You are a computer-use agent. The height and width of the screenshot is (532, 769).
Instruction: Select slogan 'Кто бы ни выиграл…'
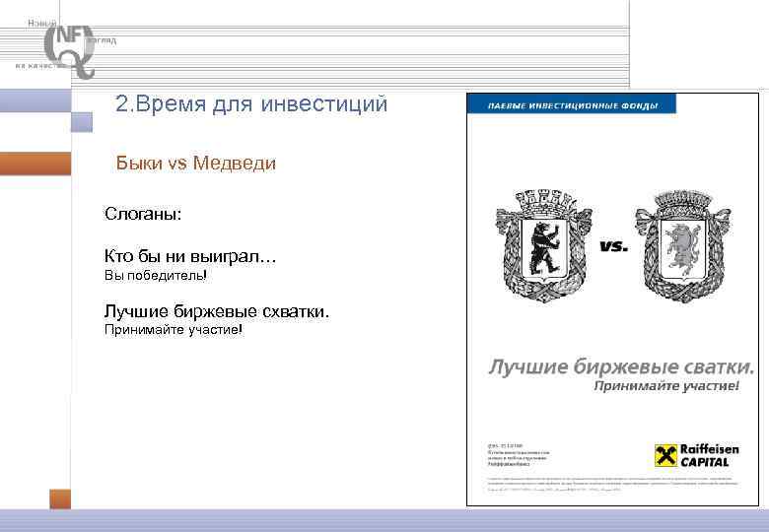click(x=190, y=255)
